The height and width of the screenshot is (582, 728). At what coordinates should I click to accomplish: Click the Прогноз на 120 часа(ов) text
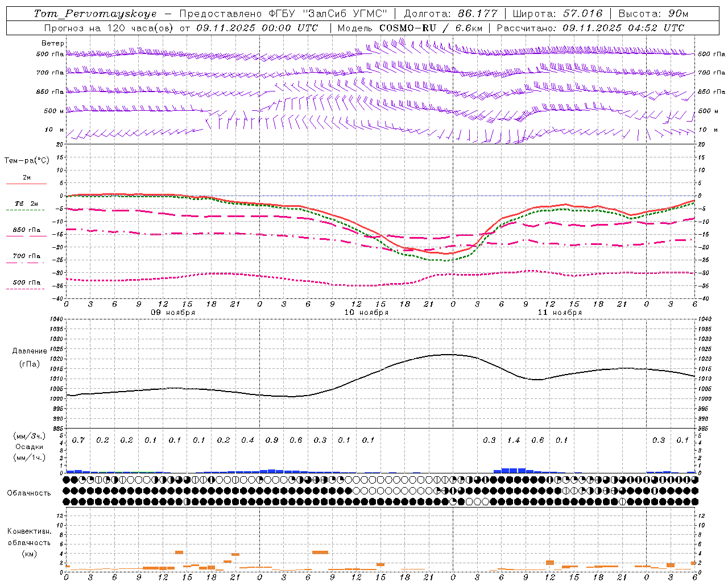pos(109,28)
